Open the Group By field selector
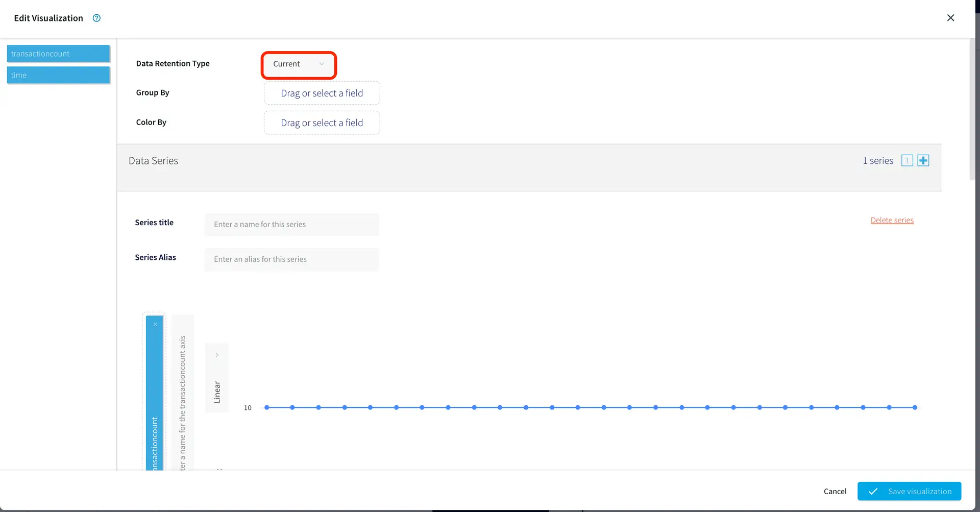Viewport: 980px width, 512px height. click(x=322, y=93)
